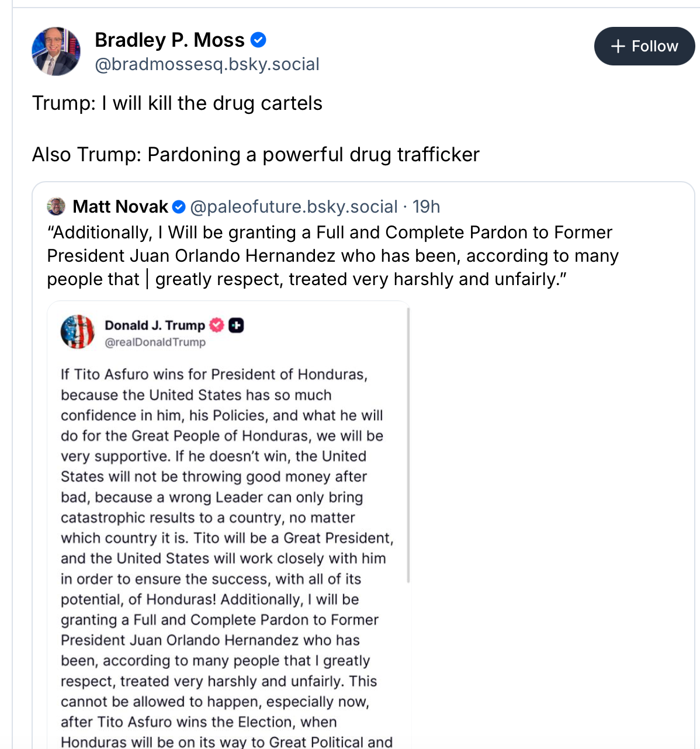
Task: Open quoted post text starting "Additionally, I Will"
Action: (332, 256)
